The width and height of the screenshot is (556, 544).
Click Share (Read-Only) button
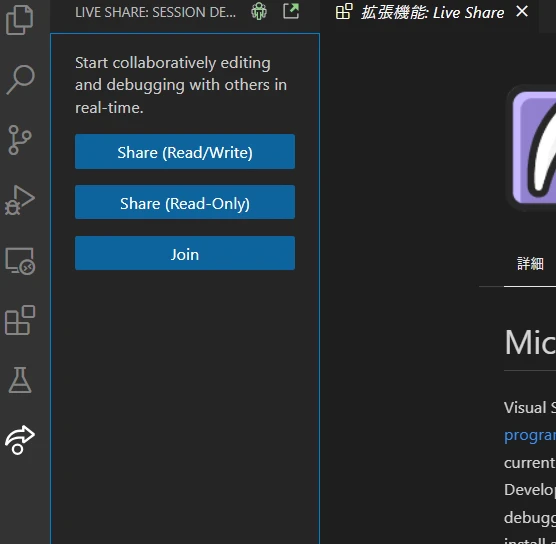pyautogui.click(x=185, y=202)
